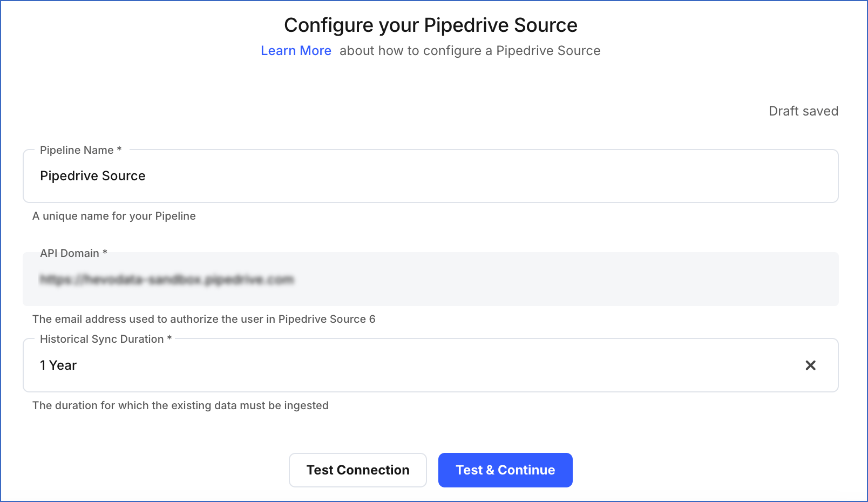Click the Draft saved status text
868x502 pixels.
click(803, 111)
